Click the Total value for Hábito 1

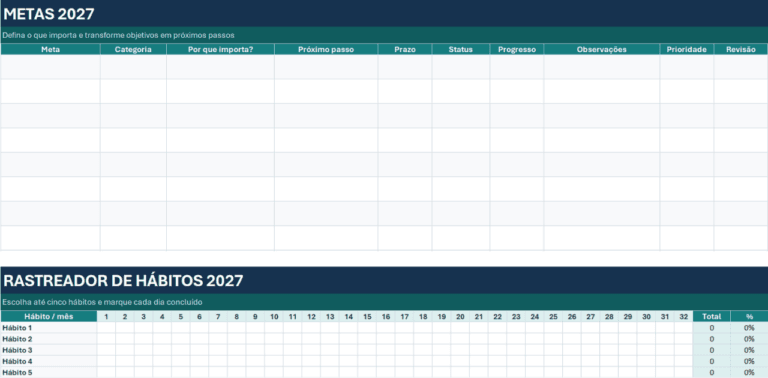(711, 328)
